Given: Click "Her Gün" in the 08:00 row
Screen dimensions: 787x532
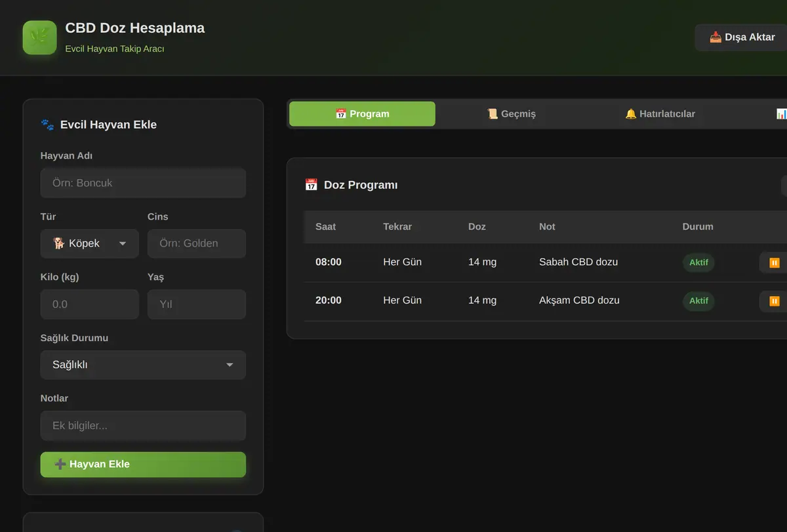Looking at the screenshot, I should pos(403,262).
